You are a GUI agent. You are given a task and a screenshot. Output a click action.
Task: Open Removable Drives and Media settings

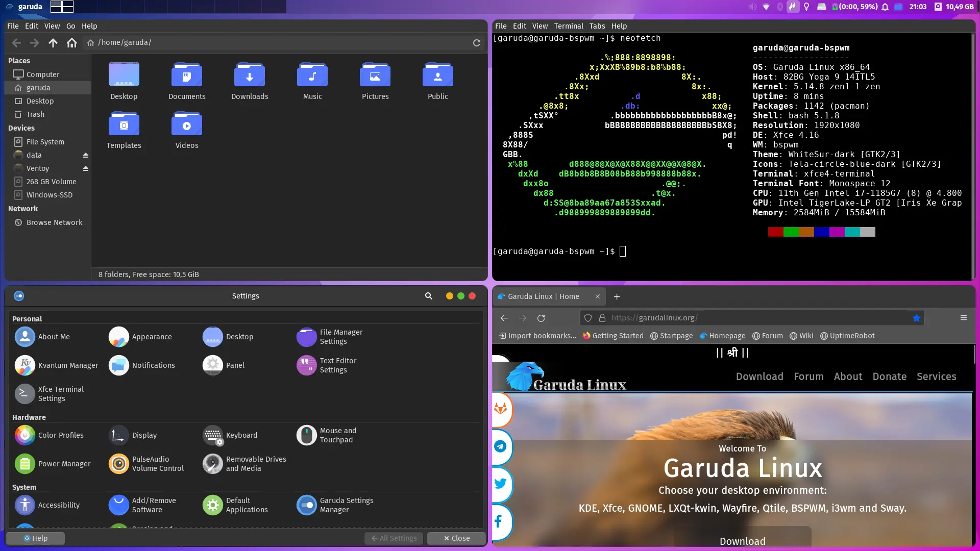tap(244, 464)
